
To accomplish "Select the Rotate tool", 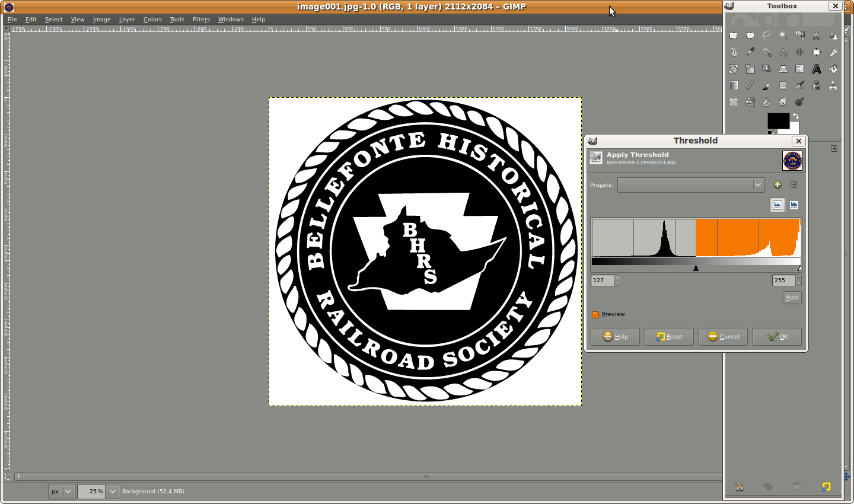I will point(734,69).
